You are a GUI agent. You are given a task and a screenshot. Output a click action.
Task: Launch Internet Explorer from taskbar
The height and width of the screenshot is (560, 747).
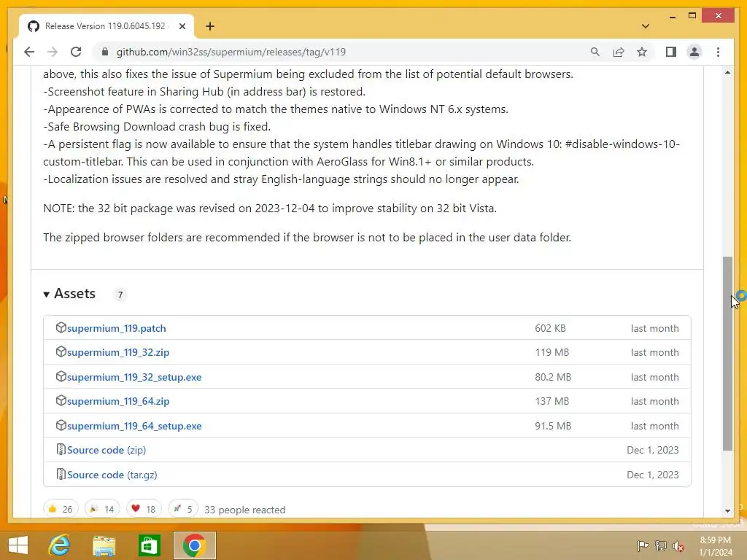[x=60, y=545]
